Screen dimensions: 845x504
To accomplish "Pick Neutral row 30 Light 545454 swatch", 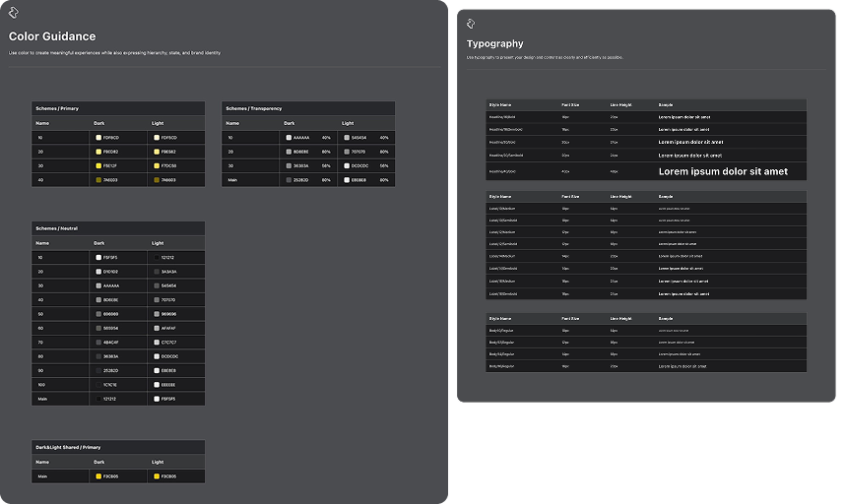I will pos(157,285).
